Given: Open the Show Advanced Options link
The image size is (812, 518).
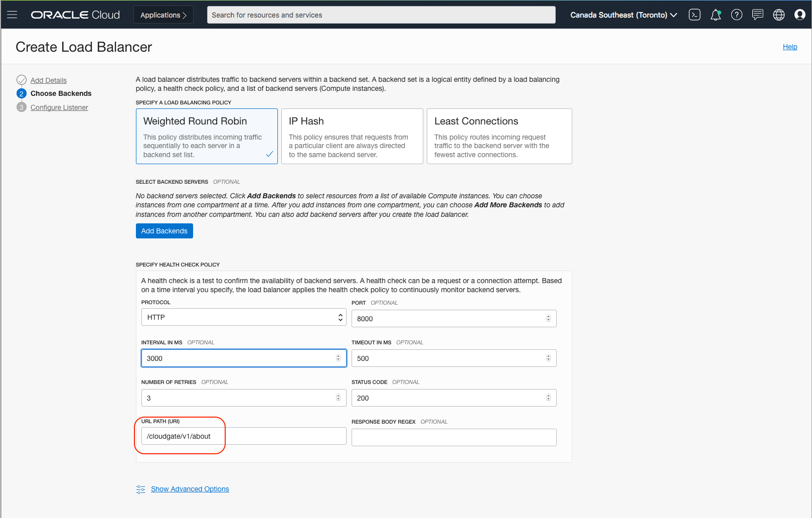Looking at the screenshot, I should coord(190,489).
